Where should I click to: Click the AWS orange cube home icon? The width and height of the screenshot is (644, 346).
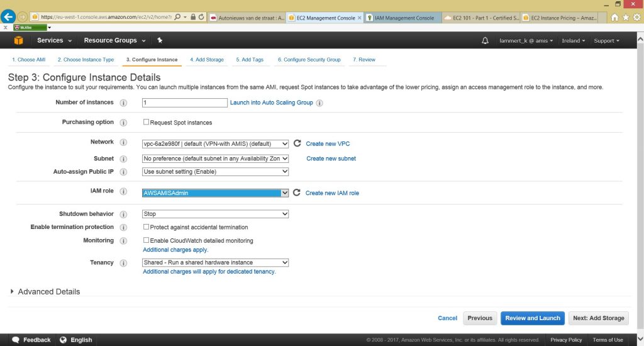coord(18,40)
